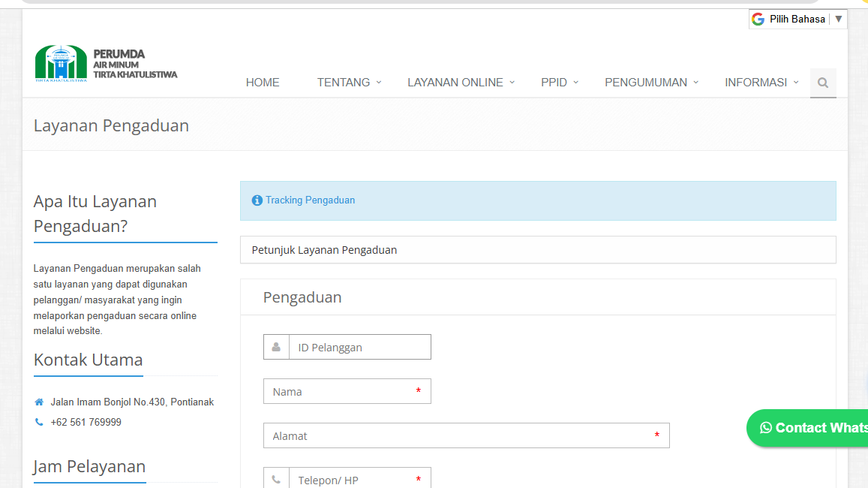Click the person icon in ID Pelanggan field

275,346
